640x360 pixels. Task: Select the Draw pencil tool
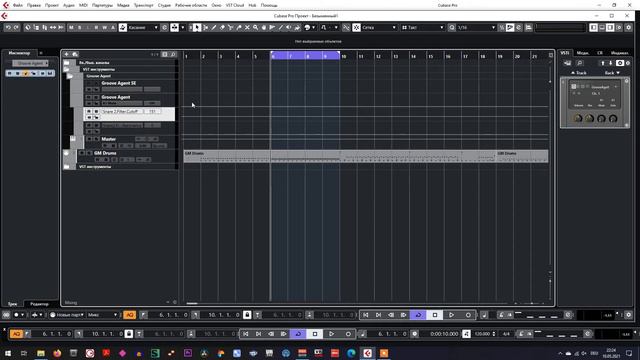tap(214, 27)
